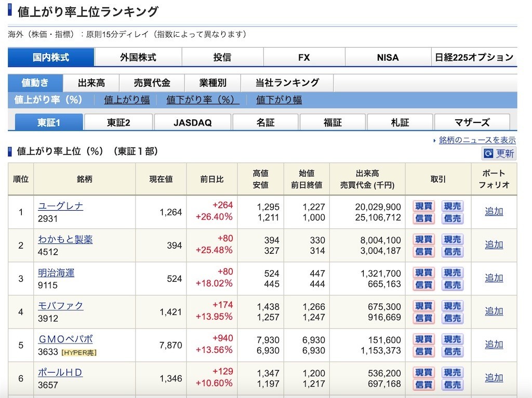Image resolution: width=532 pixels, height=398 pixels.
Task: Click 現売 icon for 明治海運
Action: [453, 272]
